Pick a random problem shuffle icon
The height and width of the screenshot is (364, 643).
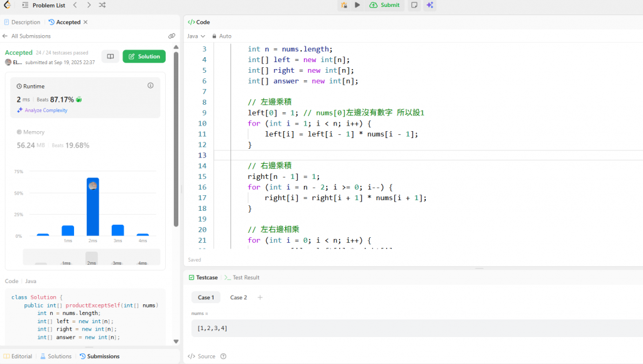pyautogui.click(x=102, y=5)
